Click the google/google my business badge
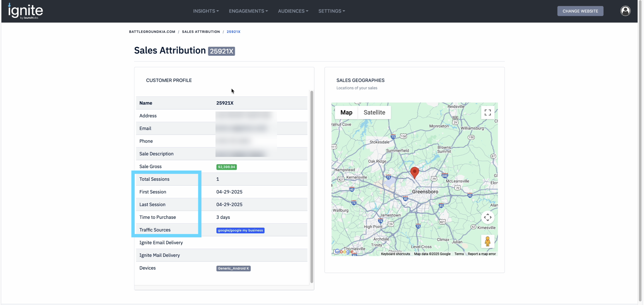This screenshot has height=305, width=644. point(240,230)
